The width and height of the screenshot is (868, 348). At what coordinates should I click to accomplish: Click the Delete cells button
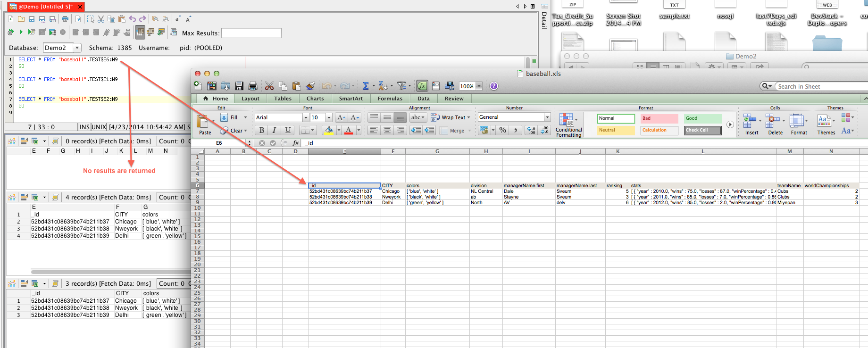point(775,124)
